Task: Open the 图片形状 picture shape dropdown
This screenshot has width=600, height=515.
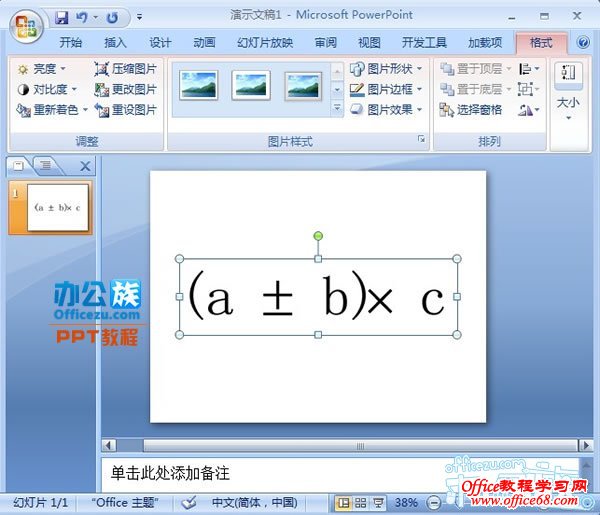Action: click(x=386, y=69)
